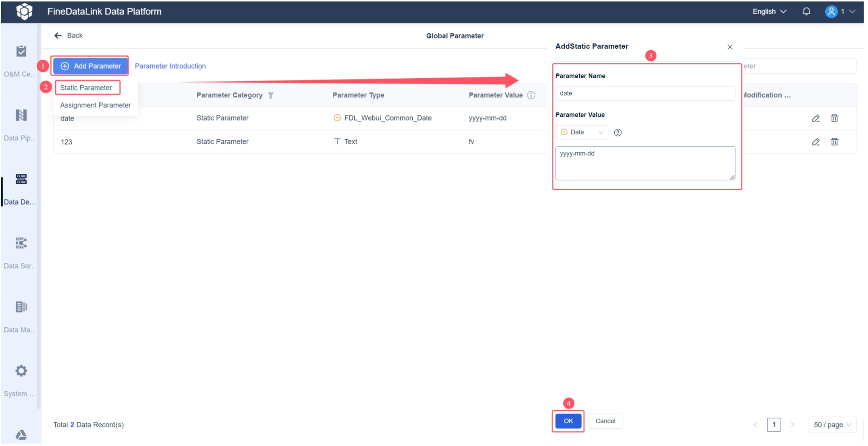Expand the user account menu arrow
This screenshot has width=868, height=446.
coord(852,11)
